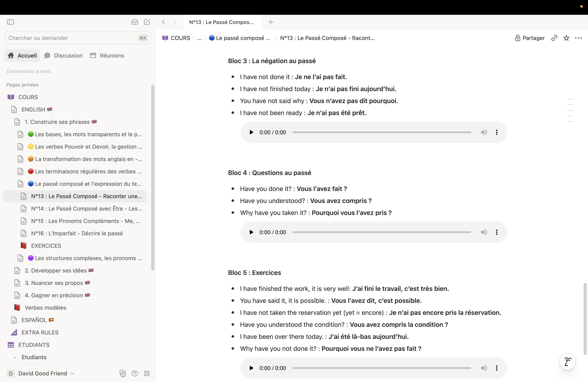Collapse the sidebar with the panel icon
588x382 pixels.
10,22
